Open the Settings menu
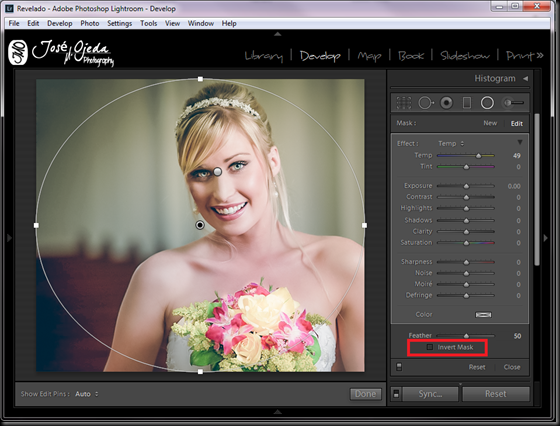560x426 pixels. pyautogui.click(x=120, y=24)
